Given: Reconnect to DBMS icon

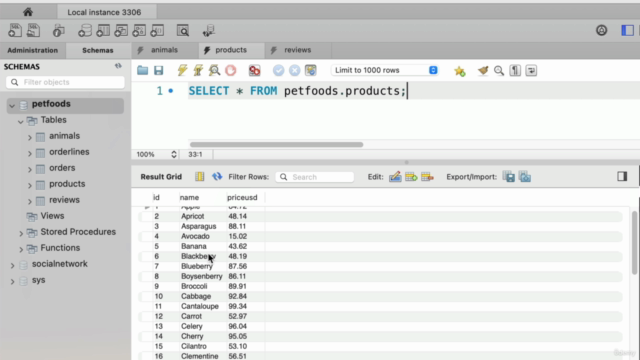Looking at the screenshot, I should pyautogui.click(x=209, y=31).
